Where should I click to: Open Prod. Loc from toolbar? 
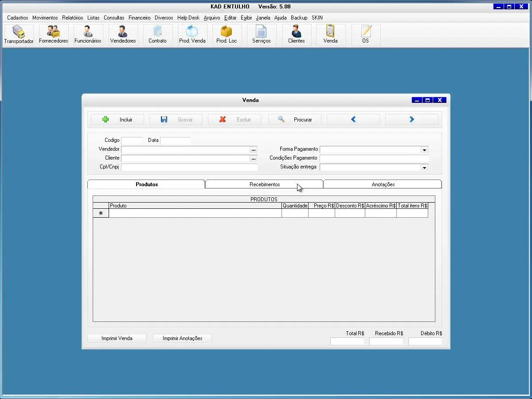coord(227,35)
